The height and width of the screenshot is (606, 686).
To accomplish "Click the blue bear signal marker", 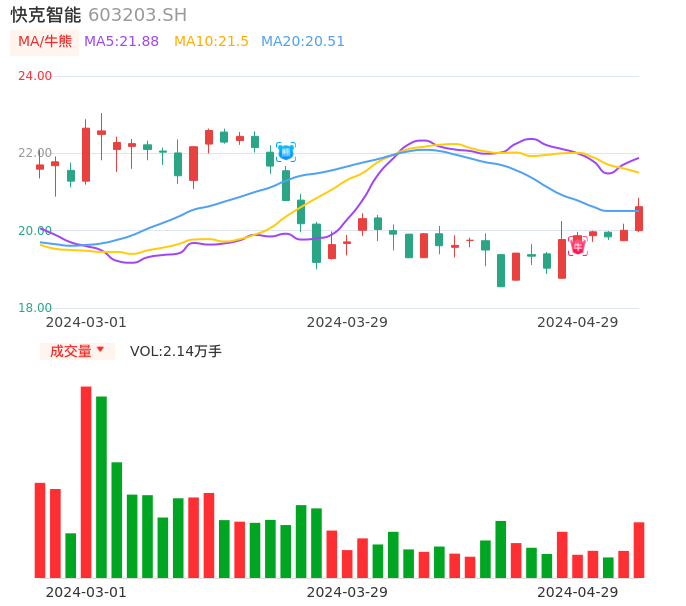I will (x=286, y=152).
